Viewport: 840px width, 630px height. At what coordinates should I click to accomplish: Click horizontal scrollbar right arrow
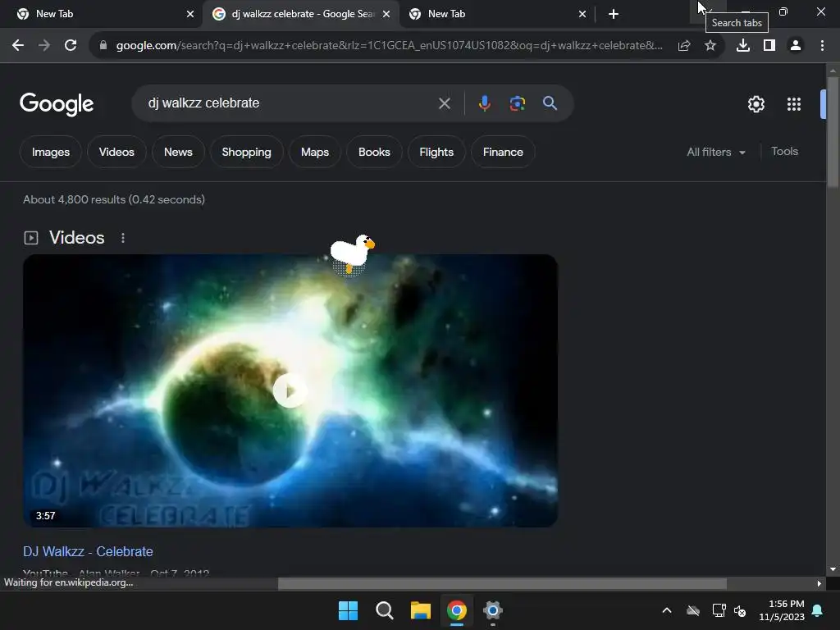click(819, 583)
